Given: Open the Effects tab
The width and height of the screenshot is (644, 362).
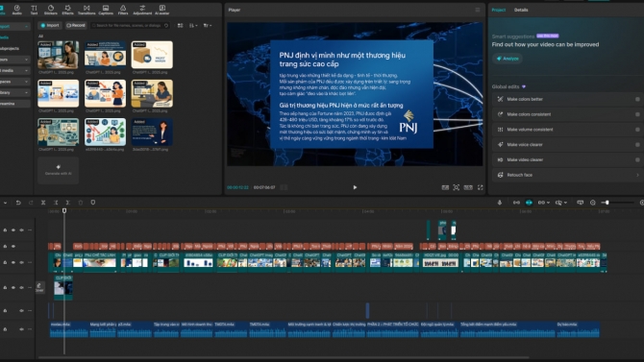Looking at the screenshot, I should pos(68,10).
